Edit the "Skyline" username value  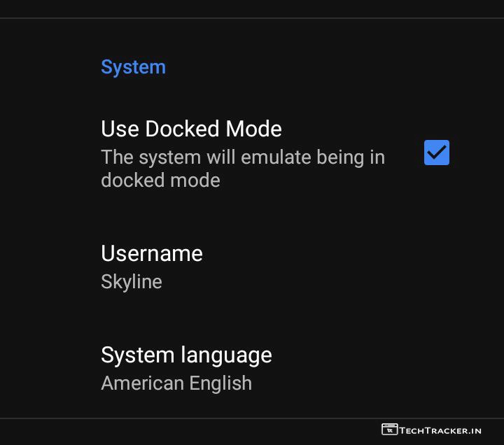[132, 282]
